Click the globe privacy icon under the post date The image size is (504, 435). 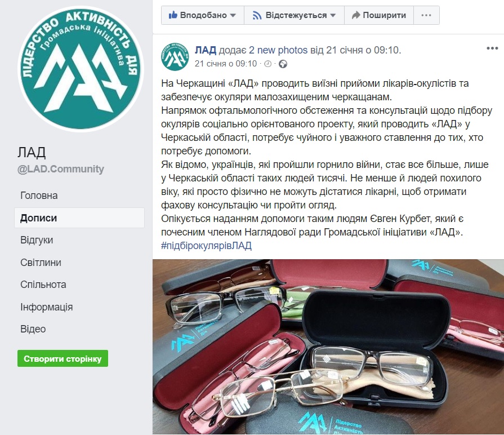click(283, 64)
